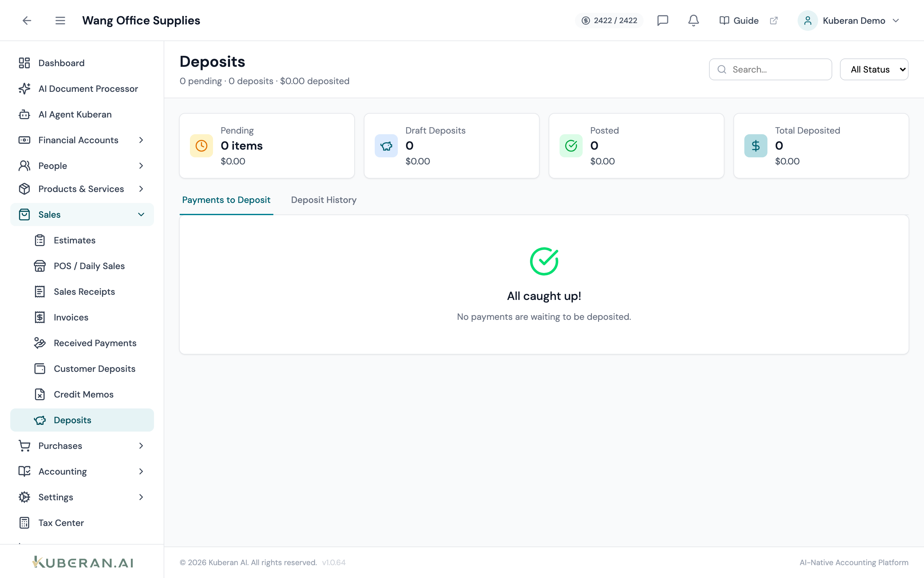Click the 2422 / 2422 credits badge
Viewport: 924px width, 578px height.
pyautogui.click(x=609, y=21)
